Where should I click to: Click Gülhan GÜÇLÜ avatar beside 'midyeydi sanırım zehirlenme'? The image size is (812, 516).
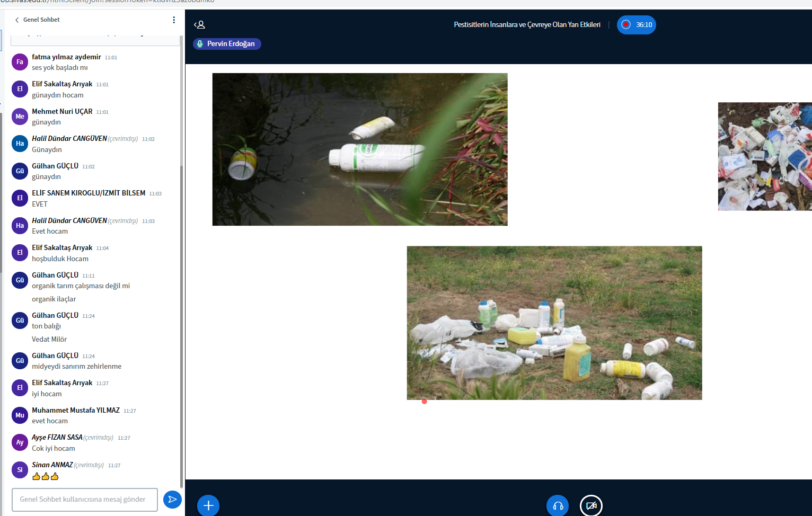pyautogui.click(x=20, y=361)
